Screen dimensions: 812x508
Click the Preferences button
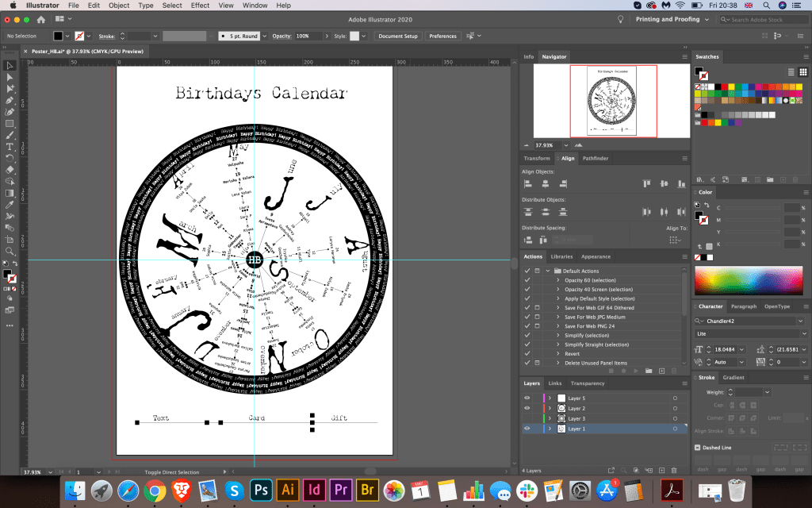pyautogui.click(x=442, y=36)
